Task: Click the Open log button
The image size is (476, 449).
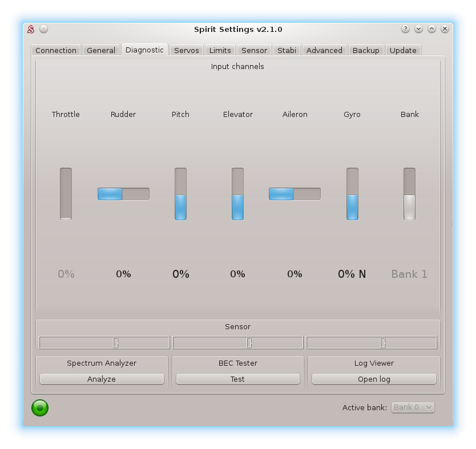Action: click(374, 379)
